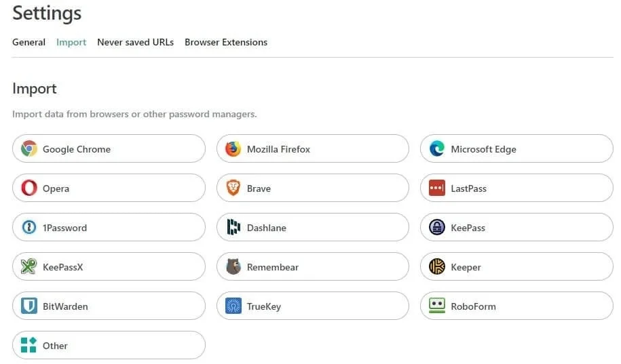Choose the Other import option
The image size is (621, 364).
pos(109,345)
